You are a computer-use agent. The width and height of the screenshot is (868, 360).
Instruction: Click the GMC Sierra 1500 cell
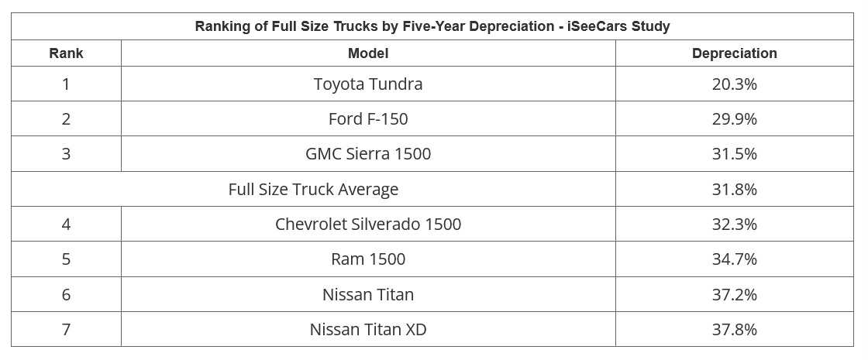coord(368,153)
